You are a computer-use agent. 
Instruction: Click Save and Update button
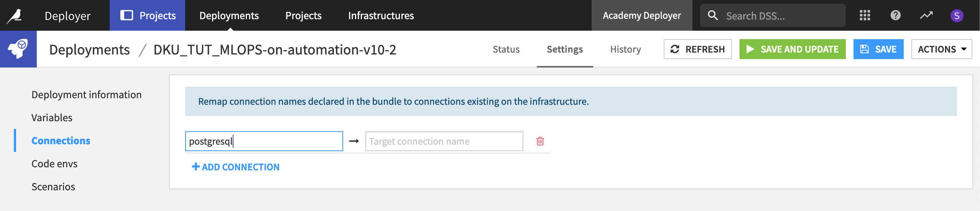tap(793, 49)
